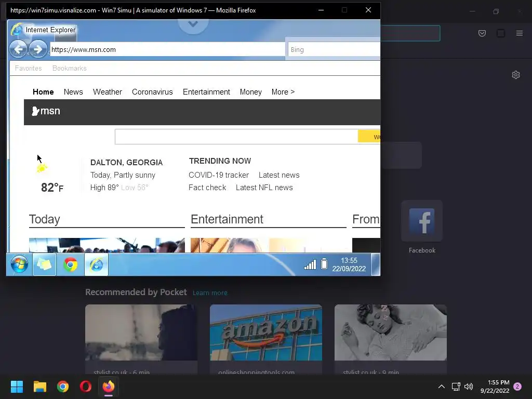This screenshot has width=532, height=399.
Task: Open the Bookmarks menu
Action: [x=70, y=68]
